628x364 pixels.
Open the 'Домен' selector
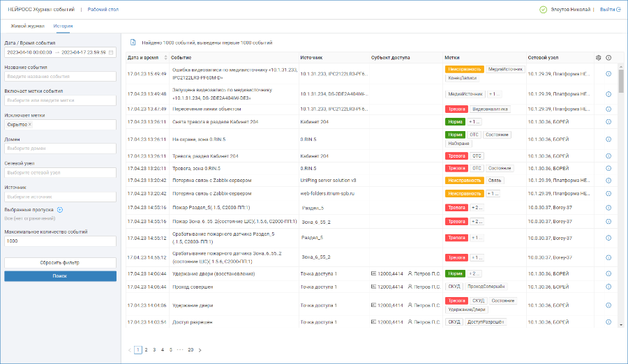coord(61,149)
